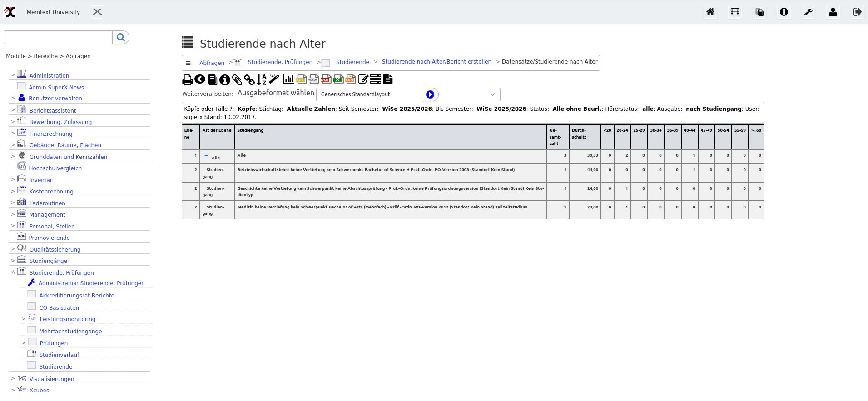
Task: Toggle the sidebar with the X button
Action: (x=97, y=12)
